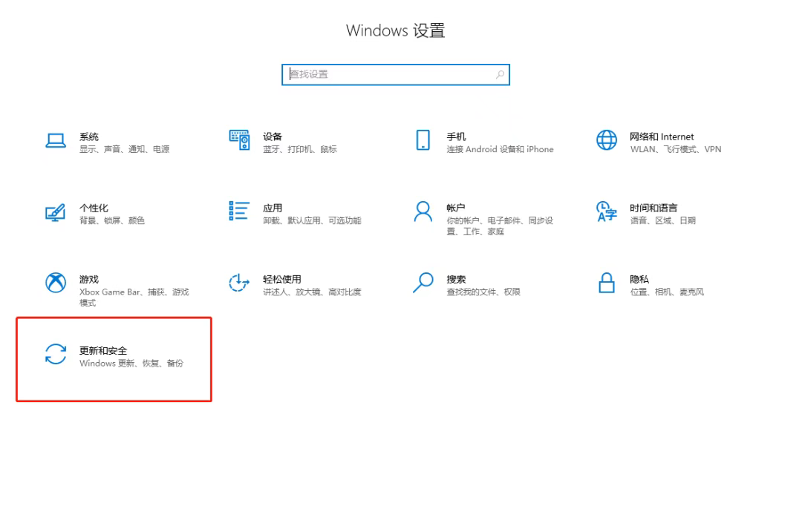Open the 轻松使用 settings title
This screenshot has height=532, width=802.
pyautogui.click(x=282, y=280)
